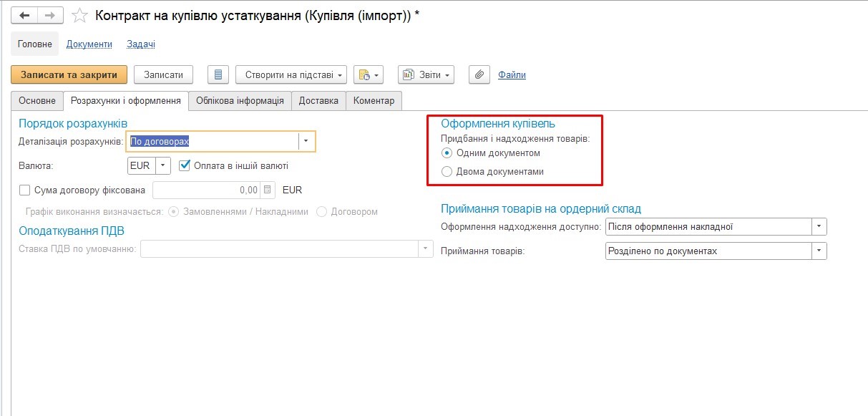The width and height of the screenshot is (868, 416).
Task: Open the document list icon button
Action: pos(218,74)
